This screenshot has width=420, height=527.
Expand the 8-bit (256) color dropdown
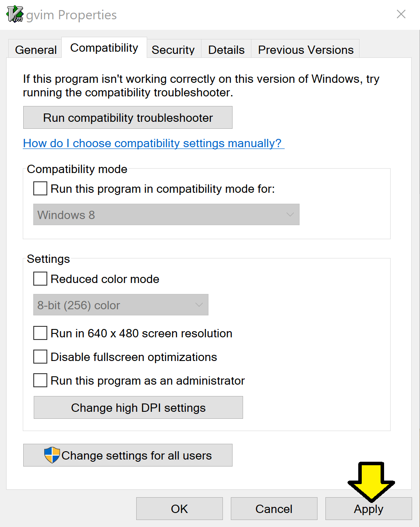click(x=121, y=305)
